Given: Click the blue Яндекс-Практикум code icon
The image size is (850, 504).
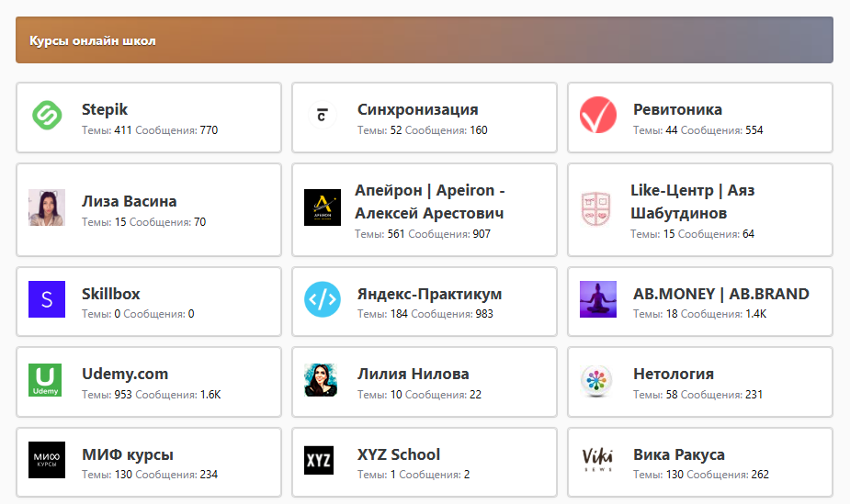Looking at the screenshot, I should pos(323,299).
